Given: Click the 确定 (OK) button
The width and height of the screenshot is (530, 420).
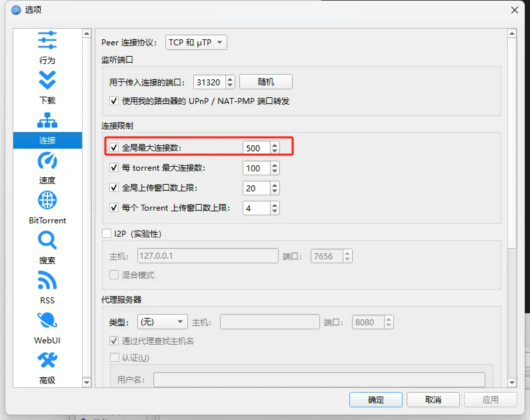Looking at the screenshot, I should point(375,400).
